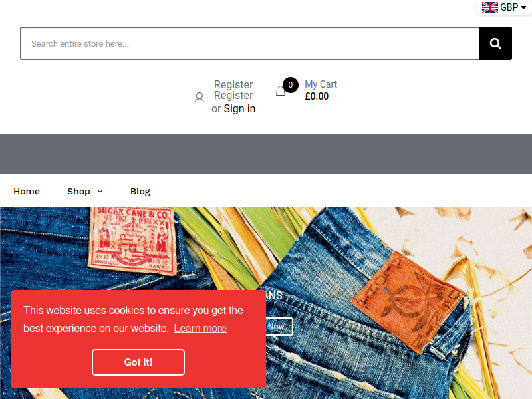Click the cart item count badge
The image size is (532, 399).
[x=291, y=85]
